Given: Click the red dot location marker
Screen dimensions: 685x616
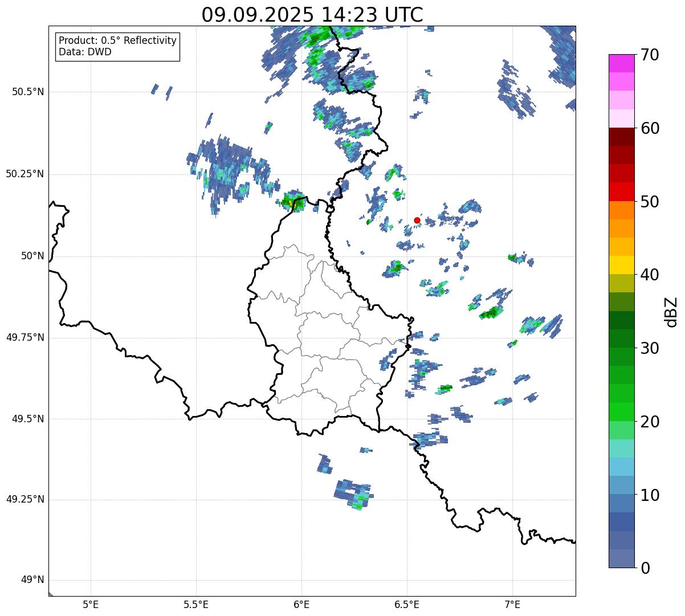Looking at the screenshot, I should [x=417, y=220].
